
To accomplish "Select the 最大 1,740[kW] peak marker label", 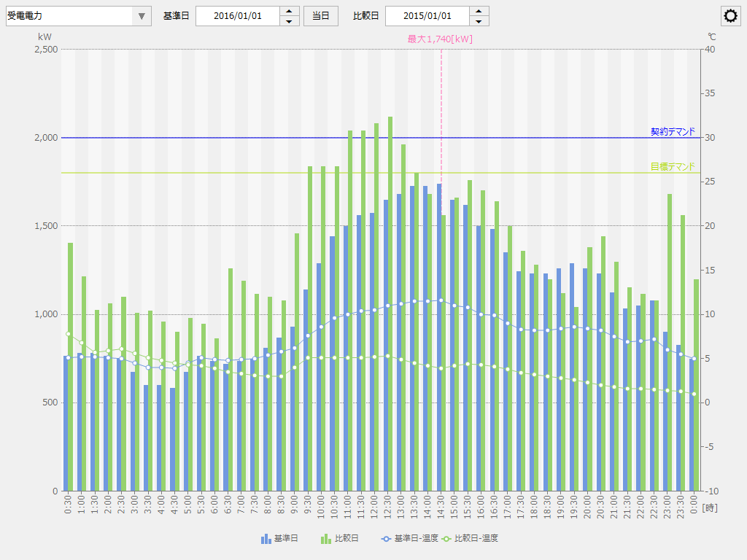I will pos(440,39).
